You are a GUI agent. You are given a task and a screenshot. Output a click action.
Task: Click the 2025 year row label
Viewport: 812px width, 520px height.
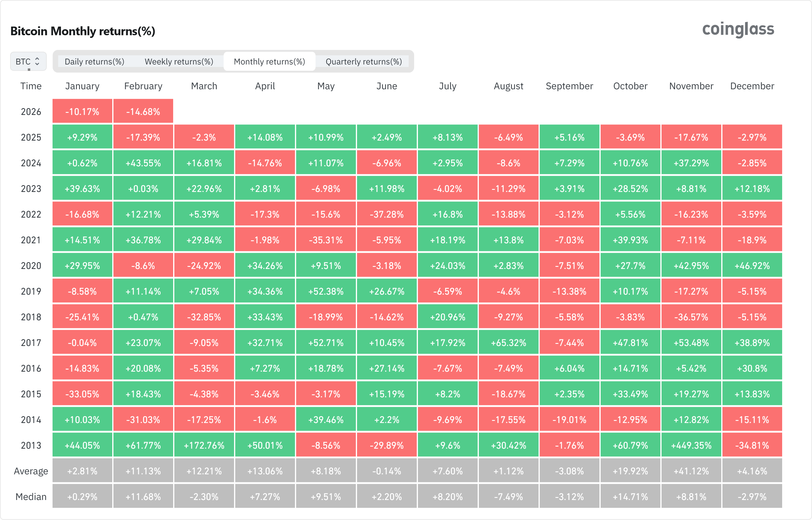pos(31,137)
